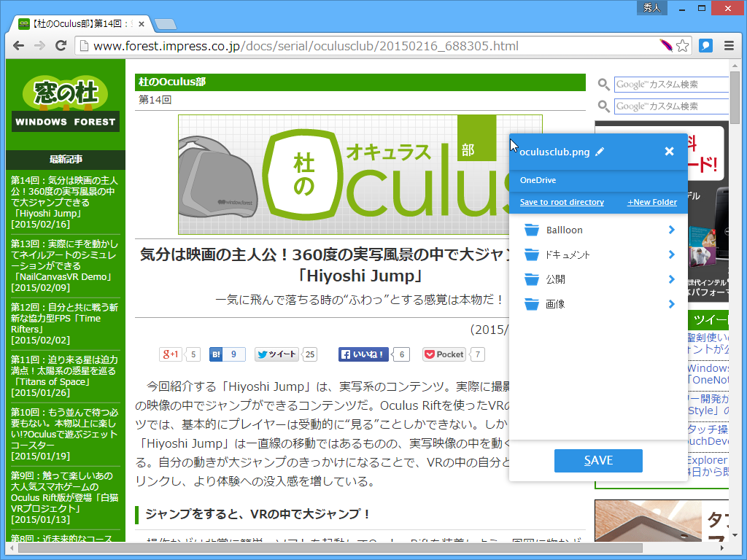Click the Facebook いいね！ icon

[x=363, y=354]
